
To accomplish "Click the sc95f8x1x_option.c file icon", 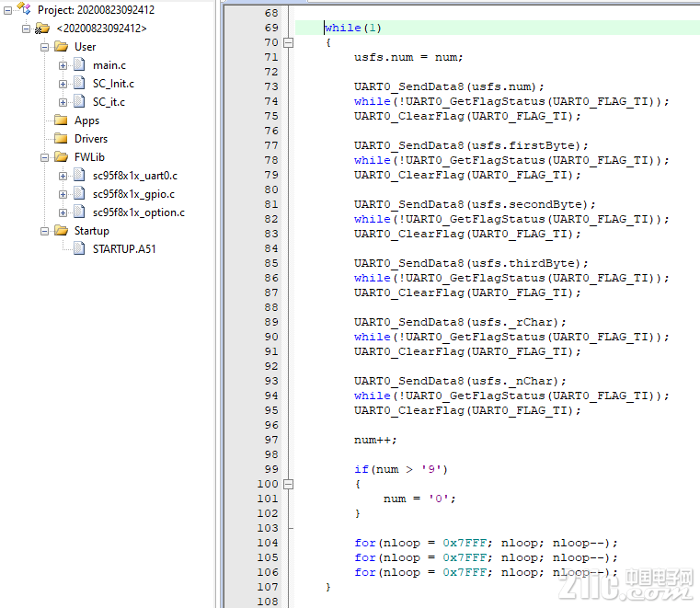I will point(79,212).
